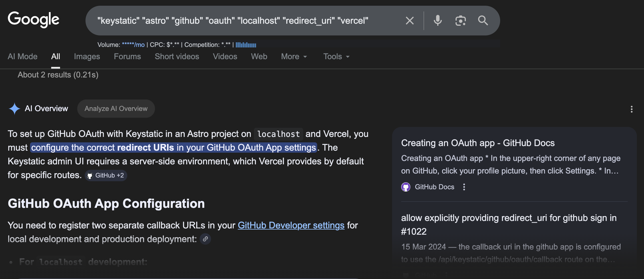Click the GitHub Docs favicon
The width and height of the screenshot is (644, 279).
click(406, 187)
